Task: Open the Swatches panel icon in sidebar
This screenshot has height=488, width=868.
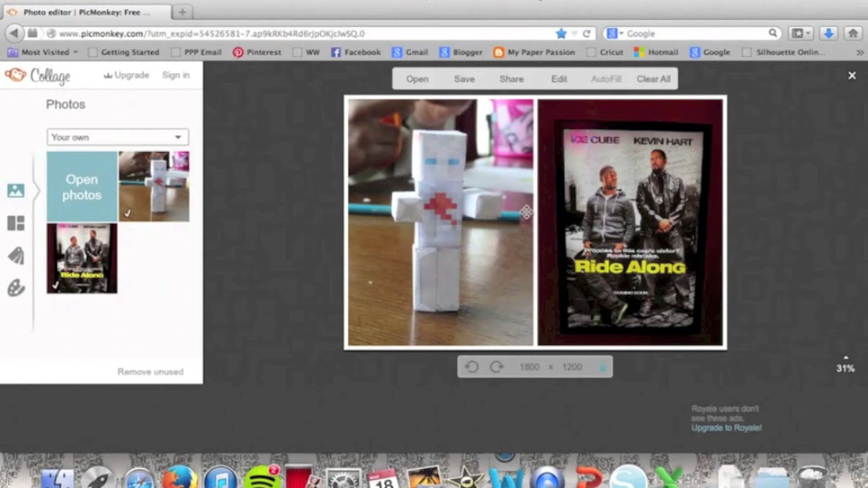Action: click(x=16, y=256)
